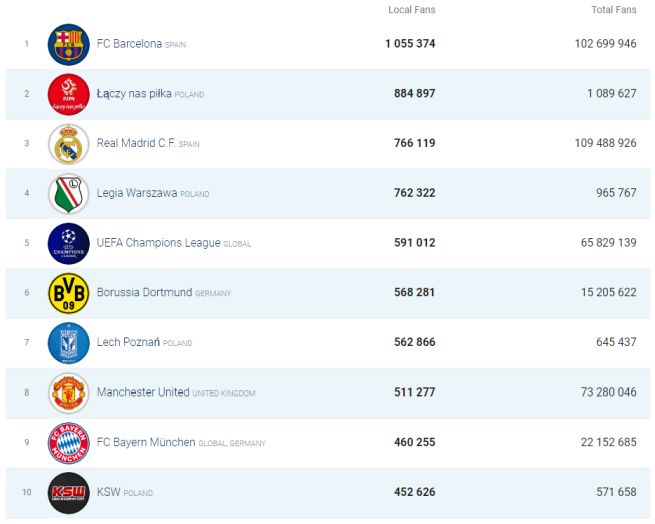Click the Łączy nas piłka red logo
Screen dimensions: 655x524
[x=69, y=94]
